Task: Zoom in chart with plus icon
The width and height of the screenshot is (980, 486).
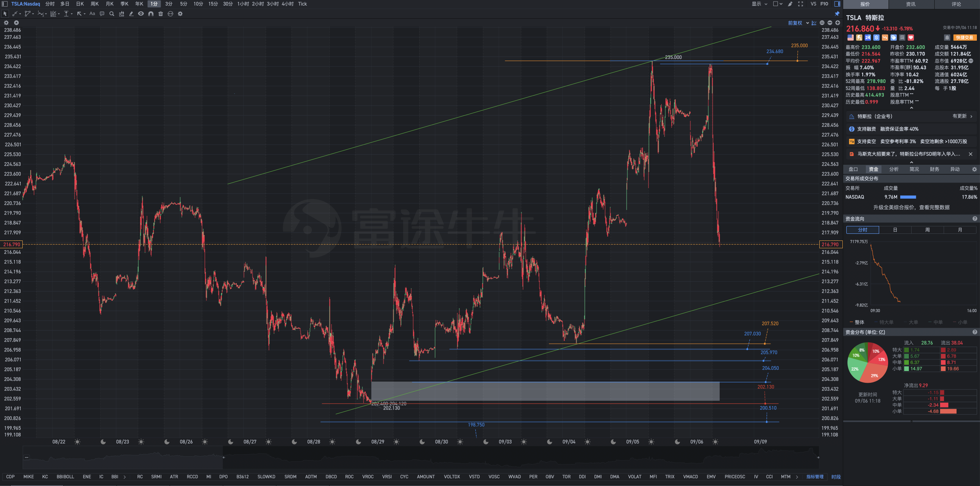Action: [838, 23]
